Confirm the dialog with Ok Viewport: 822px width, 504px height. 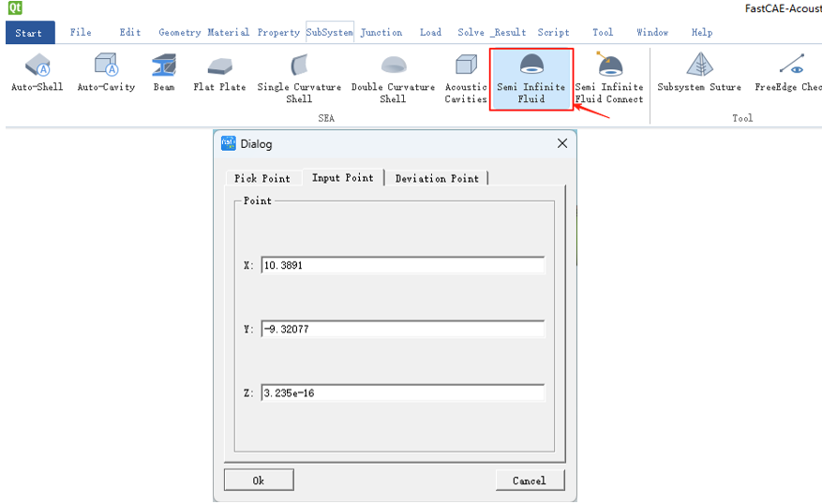coord(259,480)
